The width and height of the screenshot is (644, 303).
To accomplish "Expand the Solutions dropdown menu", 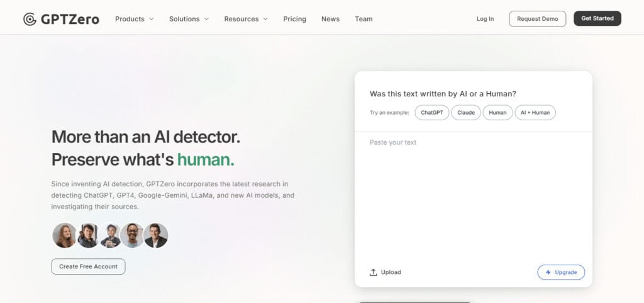I will 189,19.
